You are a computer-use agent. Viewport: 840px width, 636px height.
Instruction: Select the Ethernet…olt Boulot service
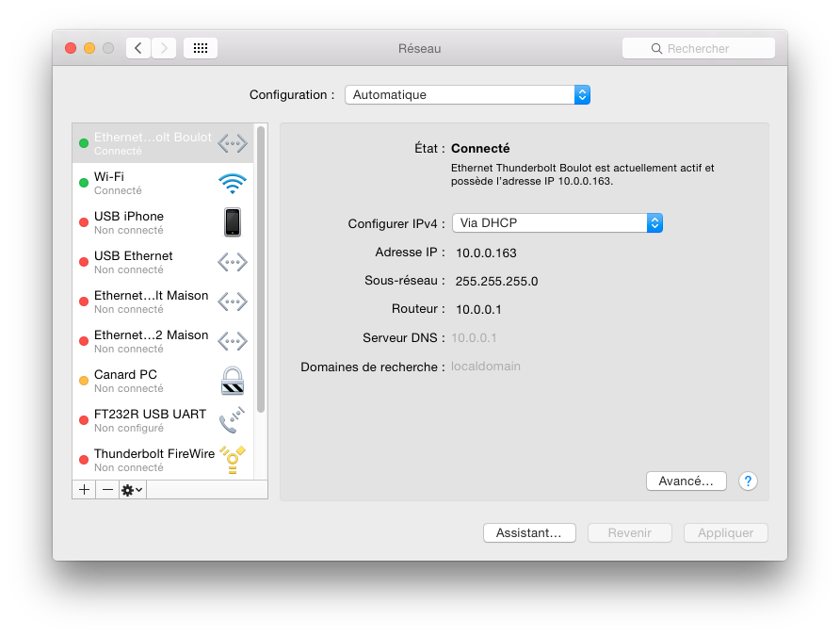[x=163, y=143]
